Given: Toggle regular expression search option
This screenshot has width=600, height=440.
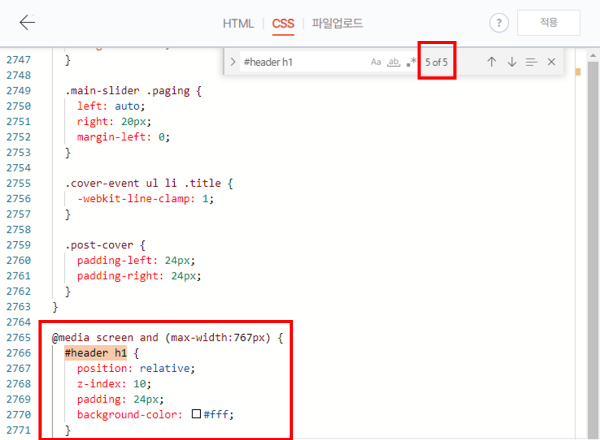Looking at the screenshot, I should [x=411, y=62].
